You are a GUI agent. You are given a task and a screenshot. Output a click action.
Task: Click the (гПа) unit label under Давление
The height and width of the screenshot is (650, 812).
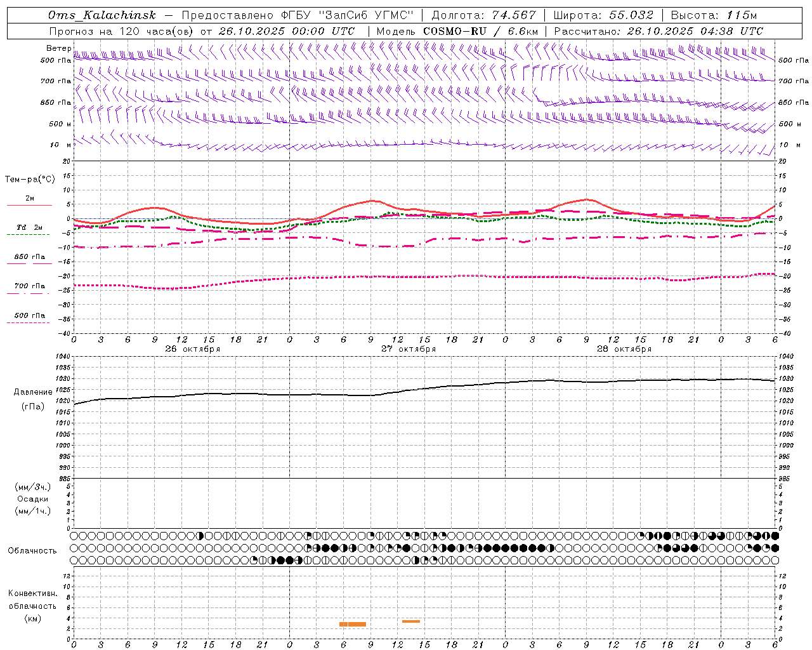(33, 407)
